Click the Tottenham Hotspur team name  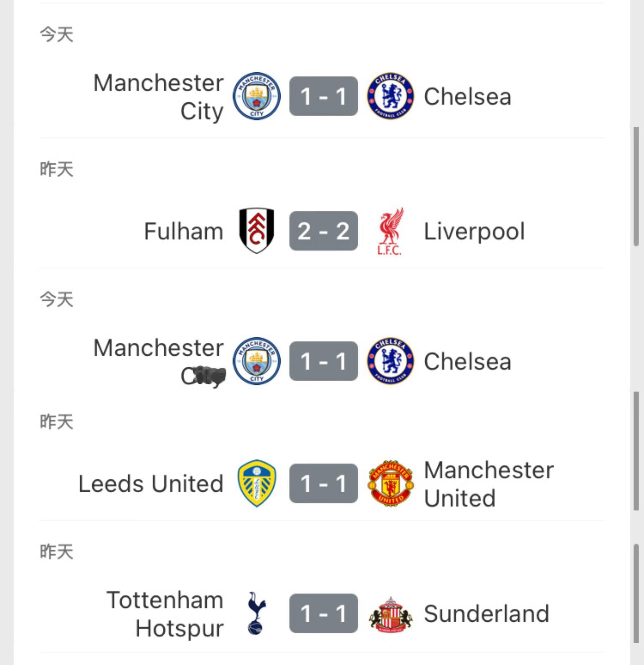[165, 614]
